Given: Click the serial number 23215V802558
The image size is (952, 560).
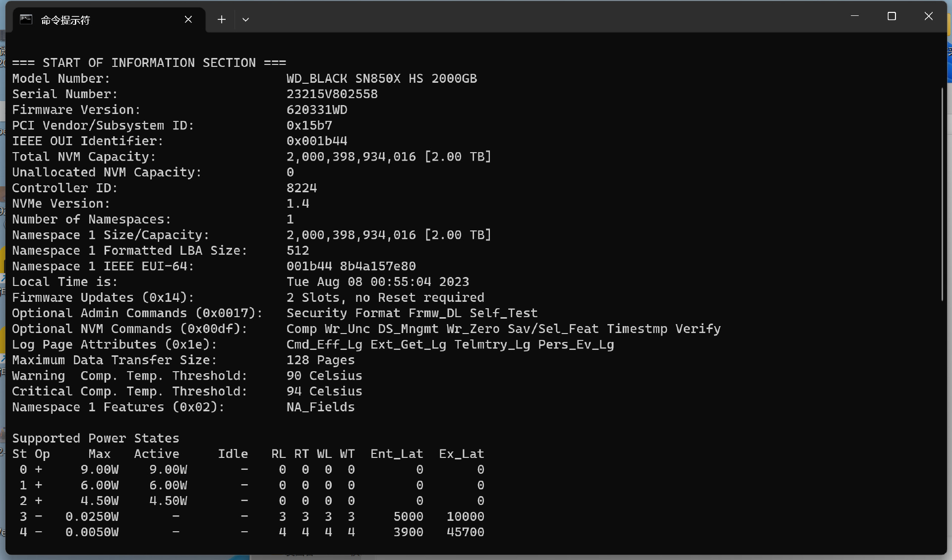Looking at the screenshot, I should [x=332, y=94].
